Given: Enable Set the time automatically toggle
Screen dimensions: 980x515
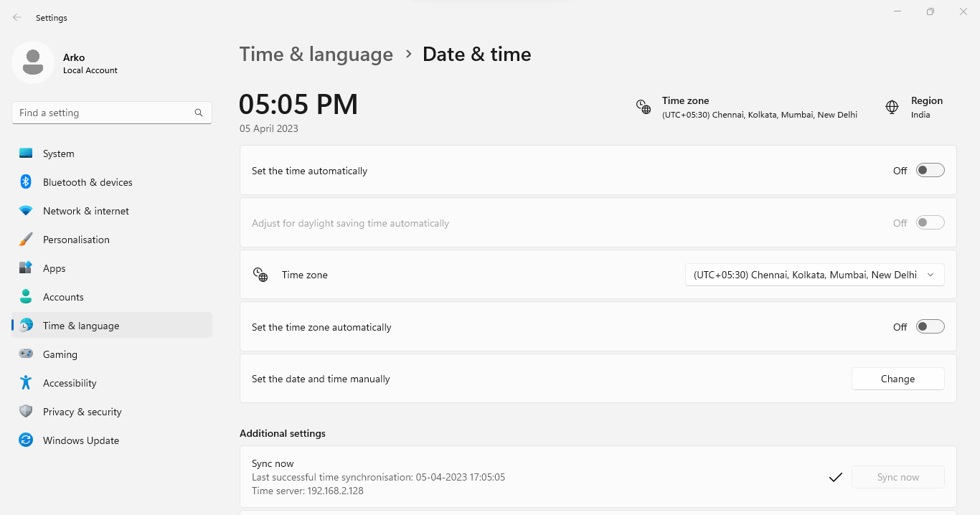Looking at the screenshot, I should pyautogui.click(x=930, y=171).
